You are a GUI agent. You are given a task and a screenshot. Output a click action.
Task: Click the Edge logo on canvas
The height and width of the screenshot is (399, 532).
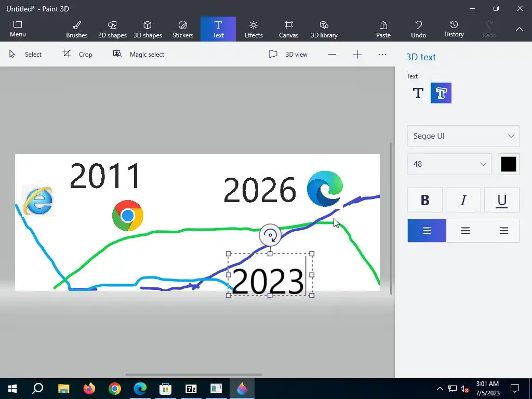[325, 189]
